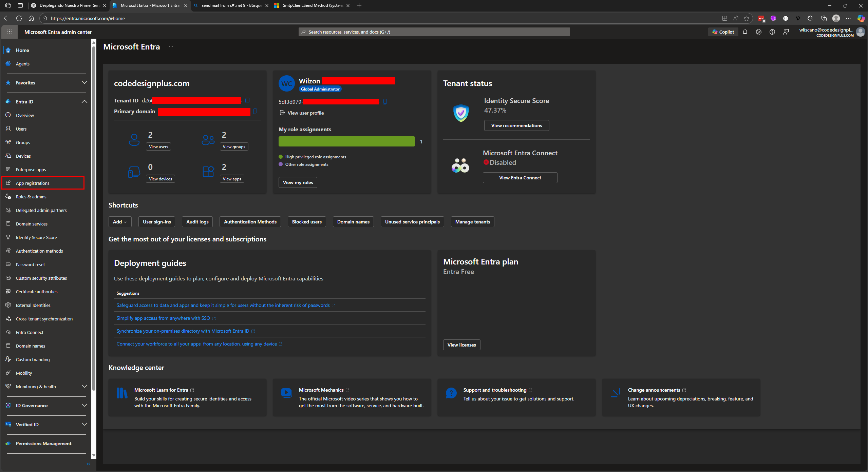Screen dimensions: 868x472
Task: Open the more options ellipsis beside Microsoft Entra
Action: click(171, 47)
